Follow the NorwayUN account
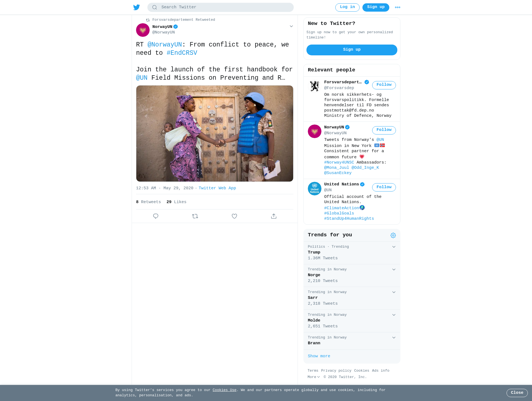This screenshot has height=401, width=532. 384,130
